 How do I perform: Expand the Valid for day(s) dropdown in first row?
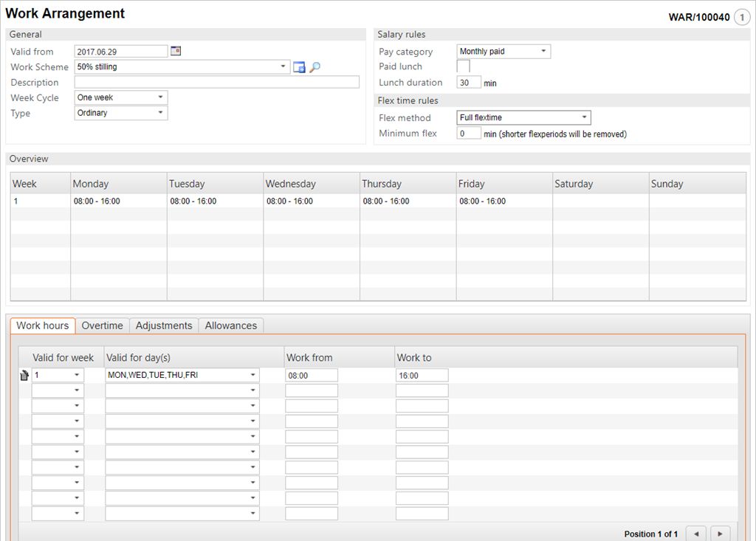[252, 375]
